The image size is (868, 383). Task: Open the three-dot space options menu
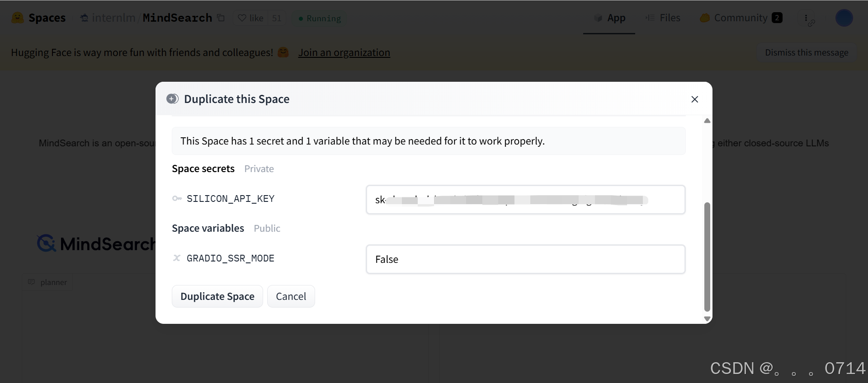coord(806,18)
